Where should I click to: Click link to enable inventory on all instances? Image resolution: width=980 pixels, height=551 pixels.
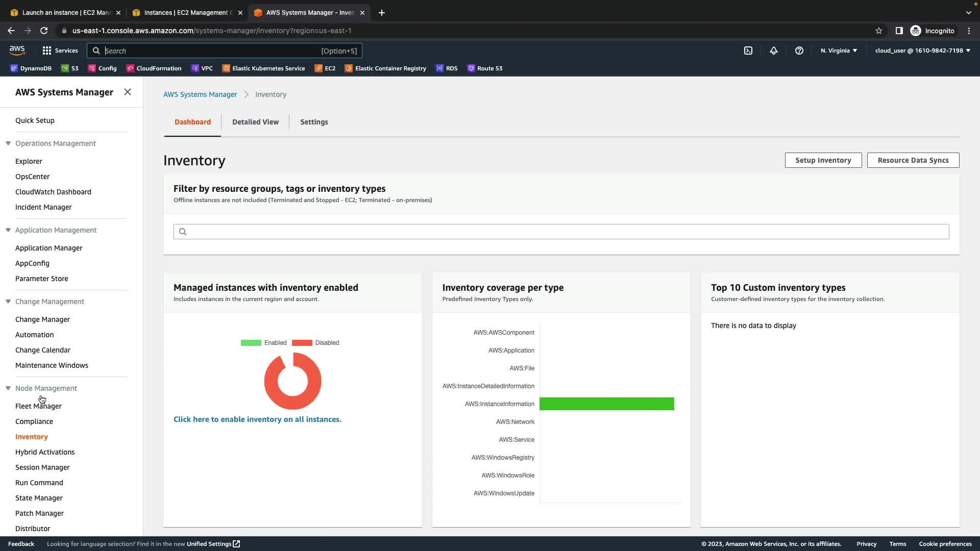click(x=257, y=419)
